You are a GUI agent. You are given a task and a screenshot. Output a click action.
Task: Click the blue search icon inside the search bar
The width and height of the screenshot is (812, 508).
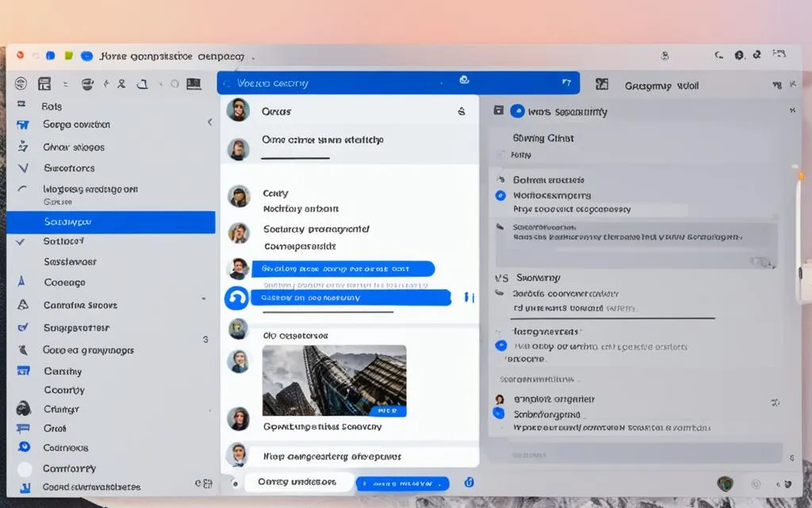coord(465,81)
